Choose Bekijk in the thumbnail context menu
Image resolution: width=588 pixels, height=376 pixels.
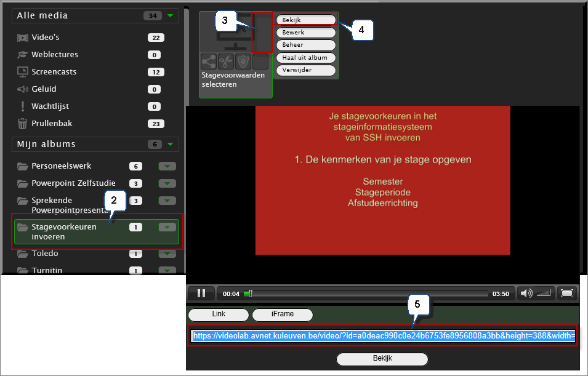coord(306,20)
